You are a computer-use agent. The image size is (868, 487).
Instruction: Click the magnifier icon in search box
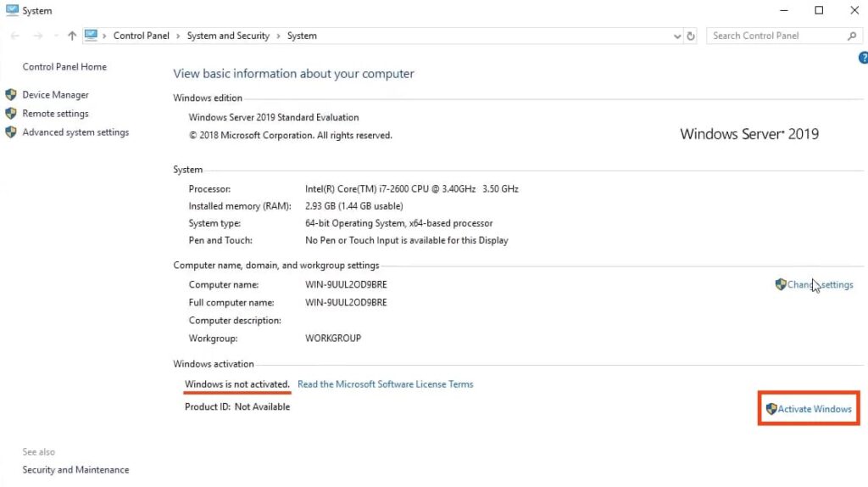click(852, 36)
